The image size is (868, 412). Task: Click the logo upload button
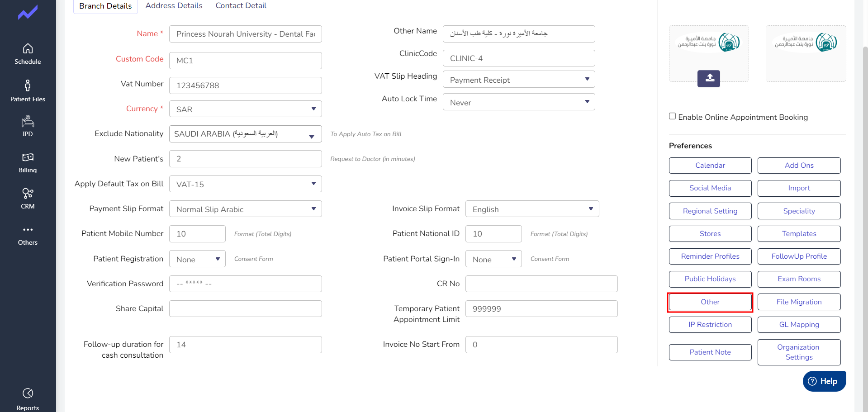[709, 78]
